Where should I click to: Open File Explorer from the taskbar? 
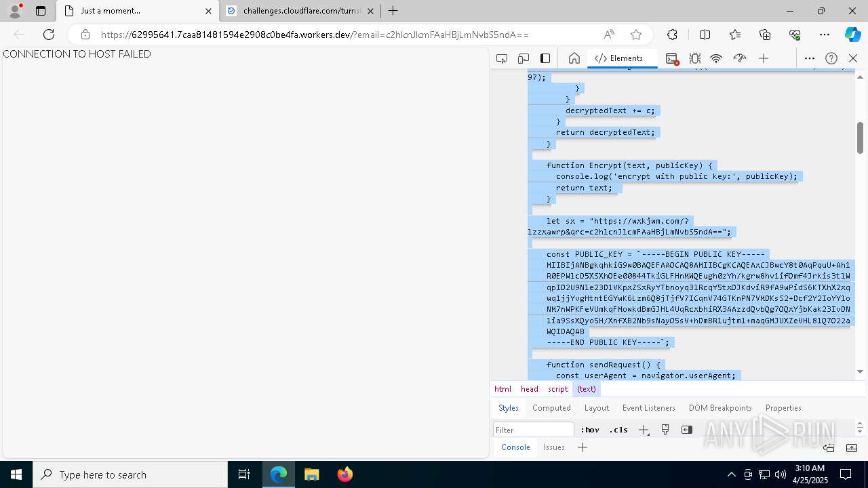pos(311,474)
